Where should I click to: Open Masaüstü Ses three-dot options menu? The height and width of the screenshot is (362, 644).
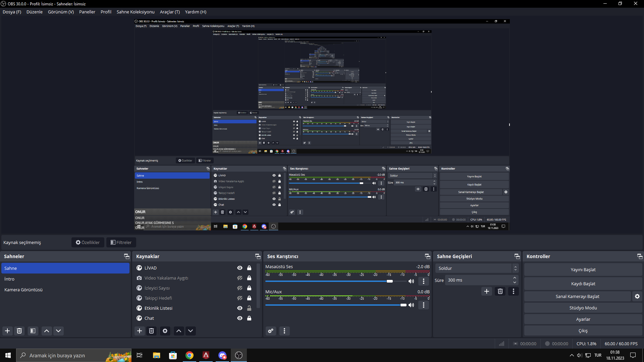[x=424, y=281]
